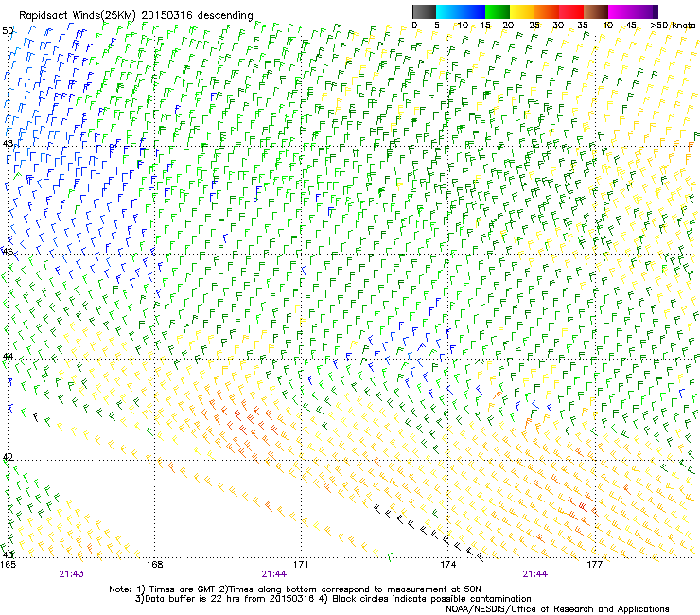
Task: Click the longitude label 177
Action: [x=595, y=565]
